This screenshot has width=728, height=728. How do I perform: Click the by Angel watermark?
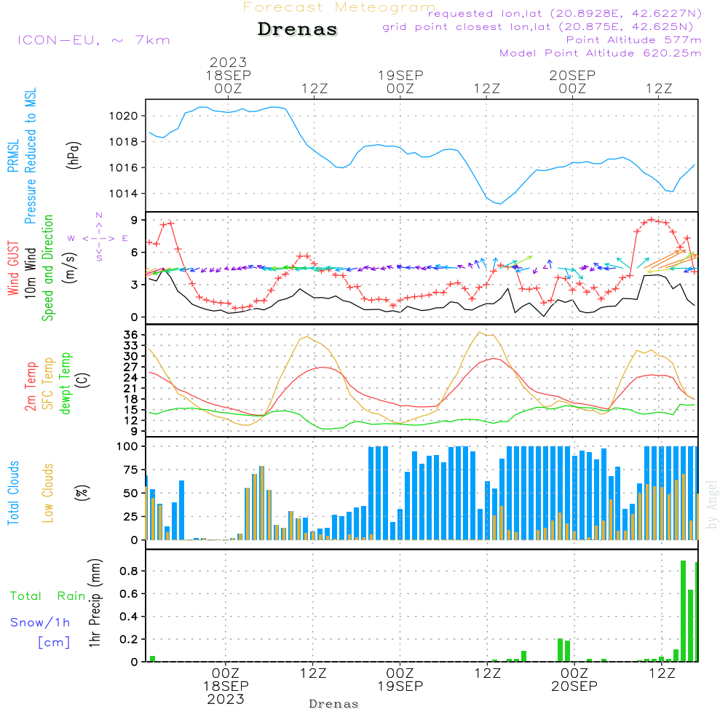click(x=712, y=505)
